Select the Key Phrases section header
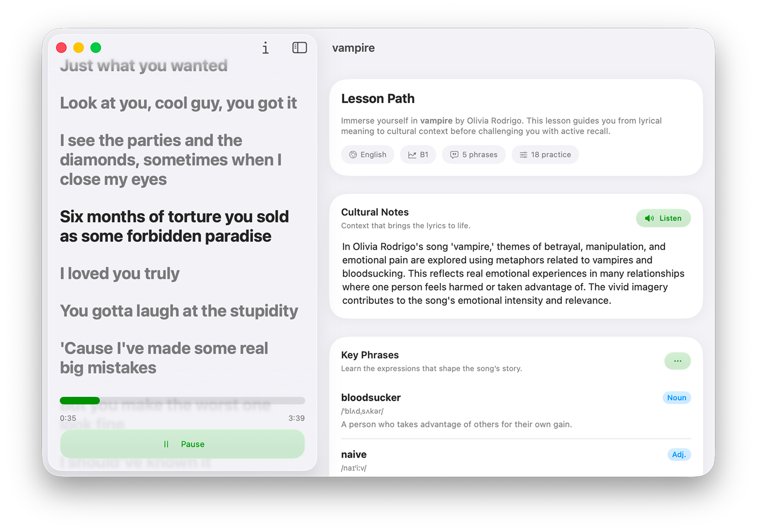 [370, 355]
